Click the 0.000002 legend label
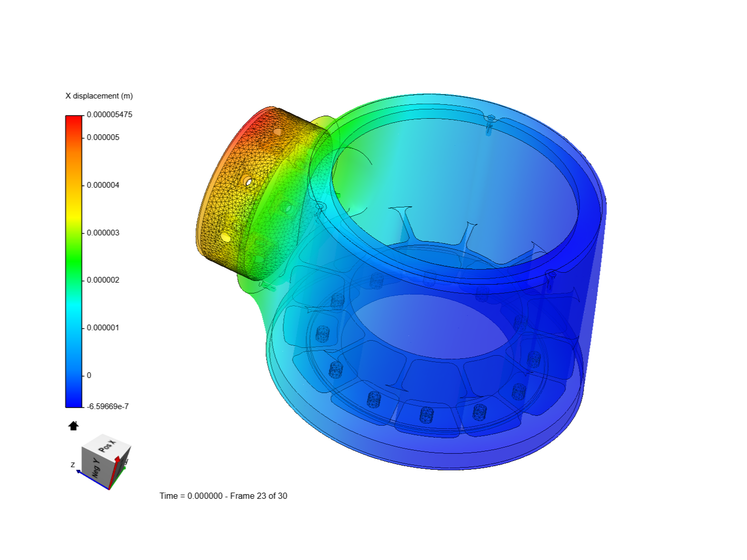This screenshot has width=747, height=560. point(103,280)
